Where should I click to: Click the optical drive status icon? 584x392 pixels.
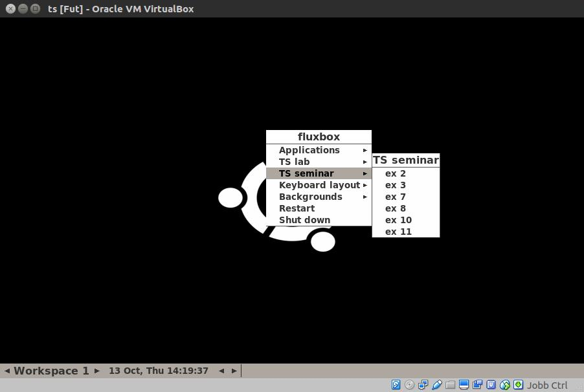[409, 384]
